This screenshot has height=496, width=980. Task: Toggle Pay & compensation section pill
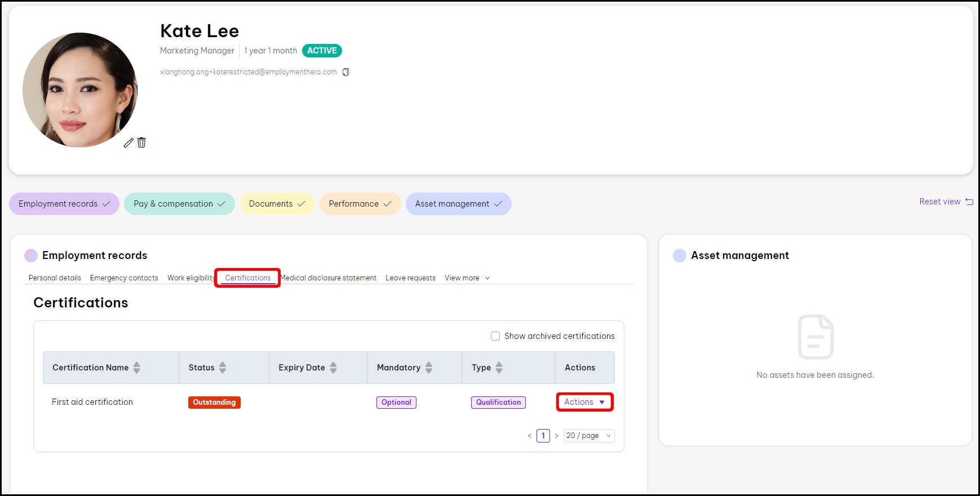[x=179, y=204]
